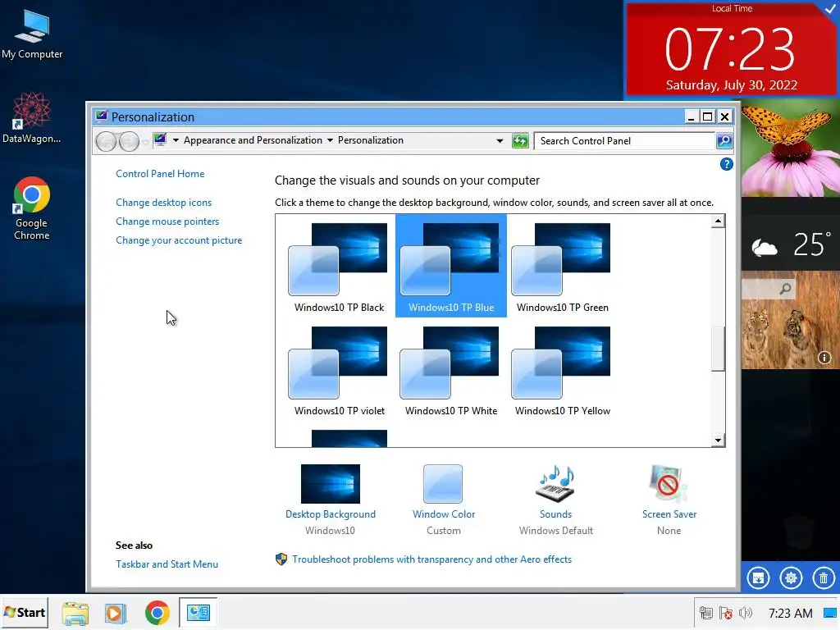Image resolution: width=840 pixels, height=630 pixels.
Task: Open the DataWagon desktop shortcut
Action: (31, 118)
